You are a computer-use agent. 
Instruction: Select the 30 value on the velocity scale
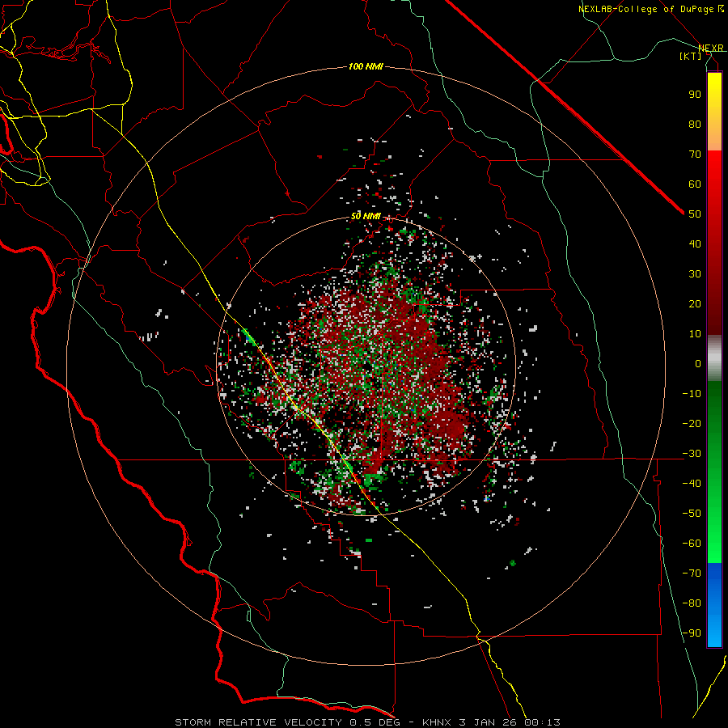[695, 274]
